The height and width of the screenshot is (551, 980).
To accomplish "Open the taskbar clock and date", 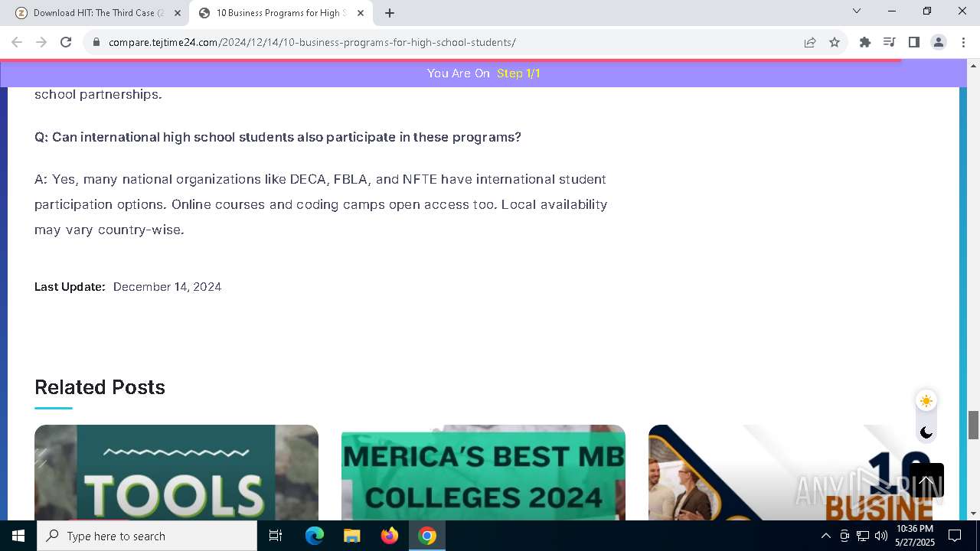I will [915, 536].
